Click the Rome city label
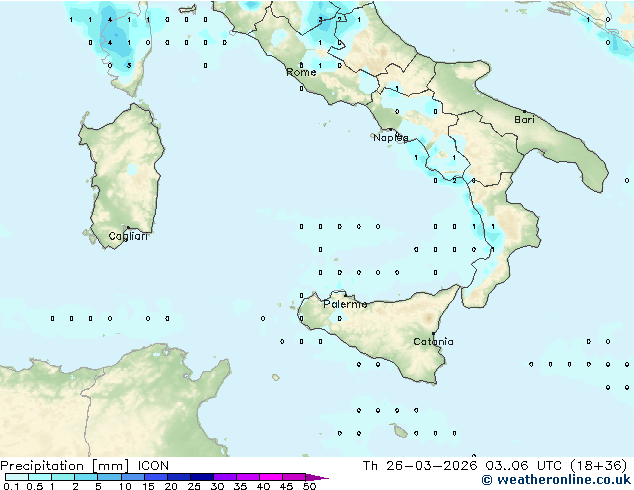 (x=301, y=72)
